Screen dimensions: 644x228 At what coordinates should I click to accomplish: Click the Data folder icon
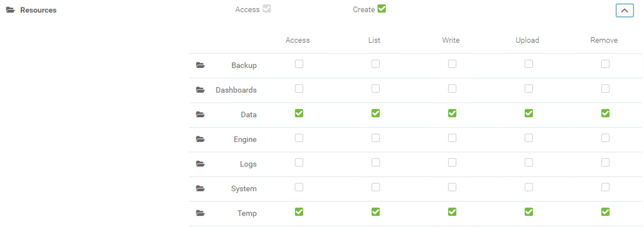(x=200, y=115)
